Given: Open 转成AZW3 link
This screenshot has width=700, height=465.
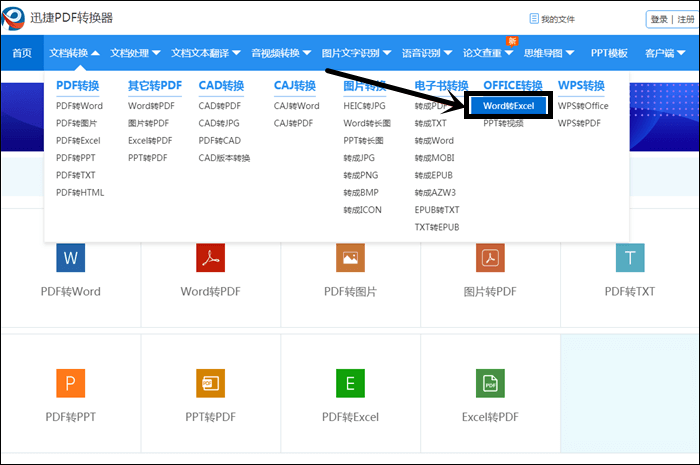Looking at the screenshot, I should (435, 193).
